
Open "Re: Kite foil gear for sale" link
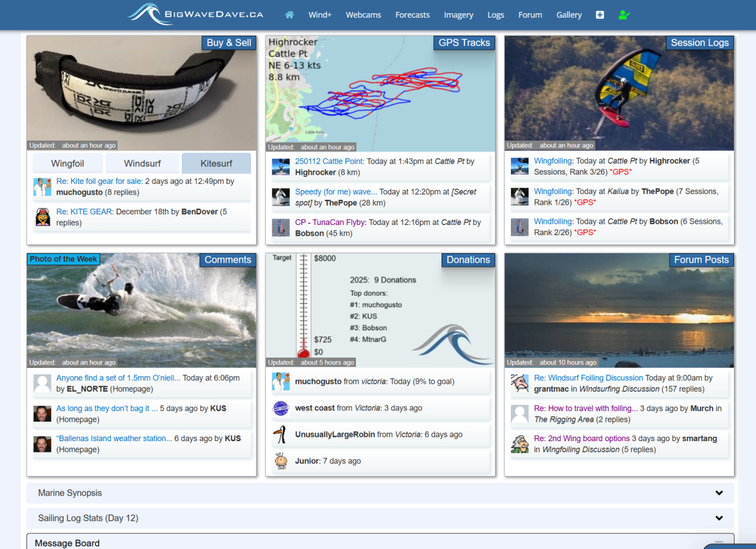pyautogui.click(x=99, y=181)
